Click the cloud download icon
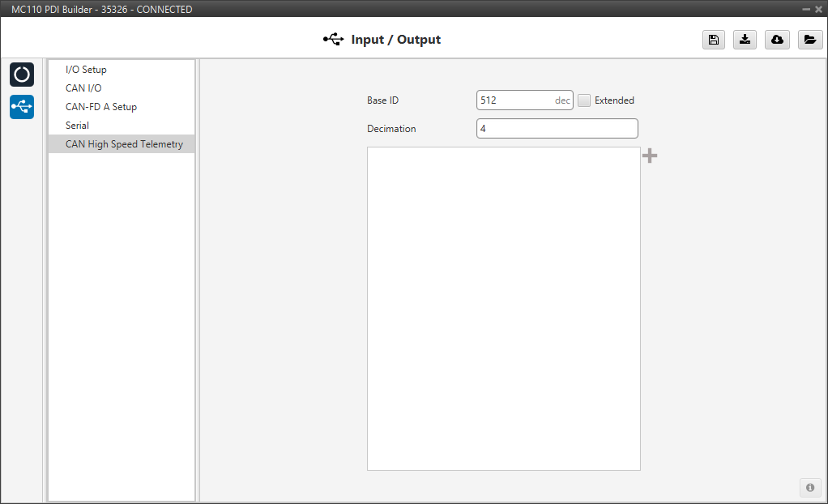The image size is (828, 504). [x=777, y=40]
